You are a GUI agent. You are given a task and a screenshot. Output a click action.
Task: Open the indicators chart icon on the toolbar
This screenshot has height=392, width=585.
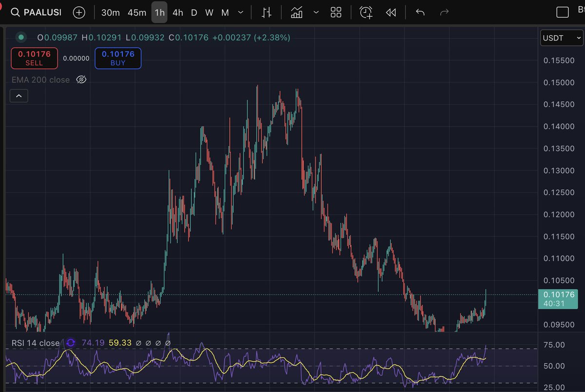(x=297, y=12)
